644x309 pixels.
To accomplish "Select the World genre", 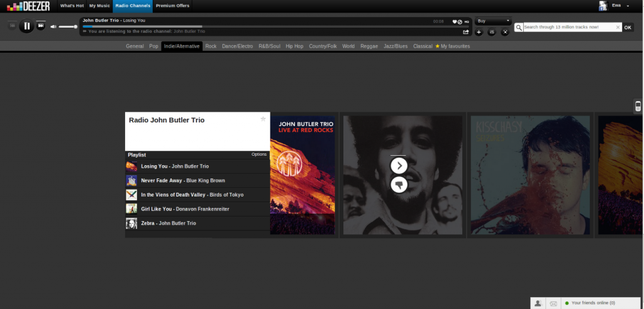I will pos(348,46).
